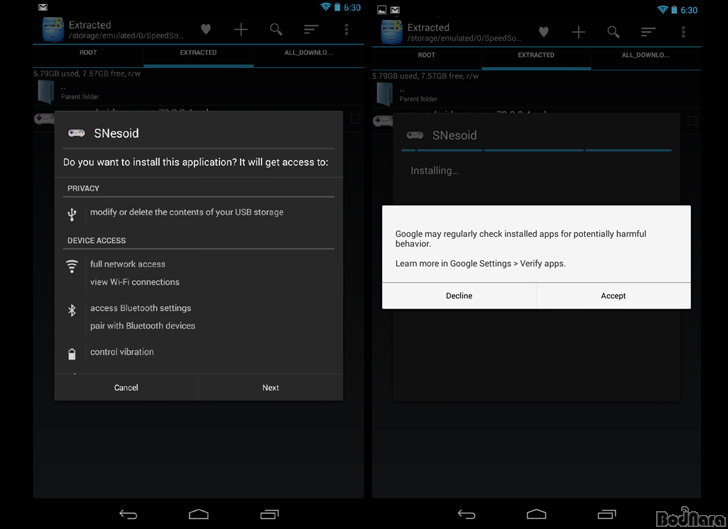The height and width of the screenshot is (529, 728).
Task: Tap Android back button on left screen
Action: pyautogui.click(x=128, y=514)
